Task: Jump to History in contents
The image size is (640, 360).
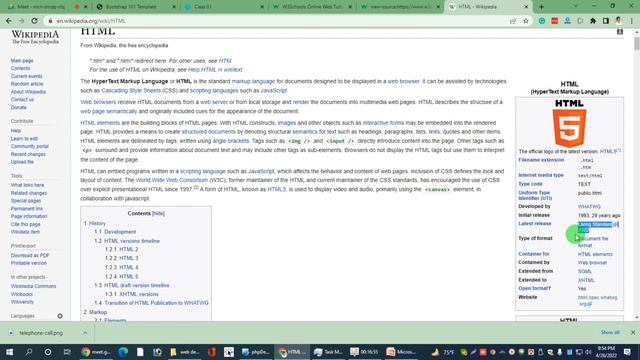Action: point(97,223)
